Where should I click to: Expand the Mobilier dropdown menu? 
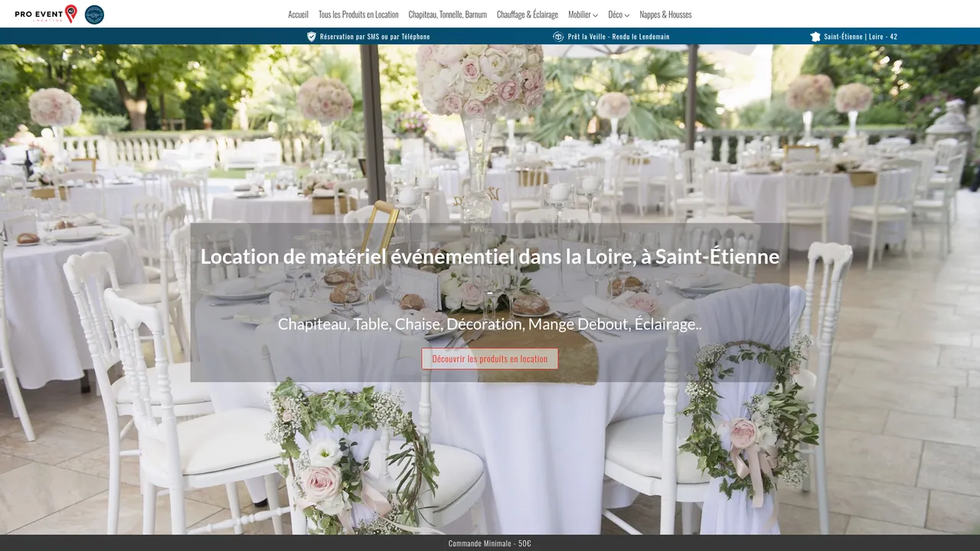click(583, 15)
